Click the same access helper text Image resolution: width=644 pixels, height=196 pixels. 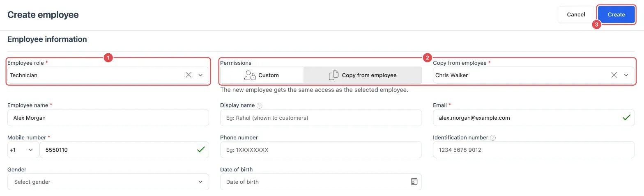314,90
